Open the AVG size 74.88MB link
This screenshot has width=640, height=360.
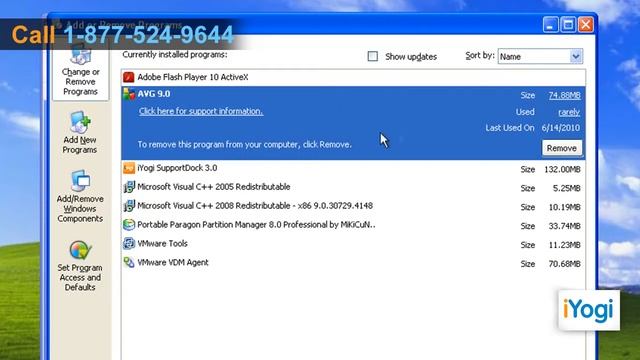564,95
